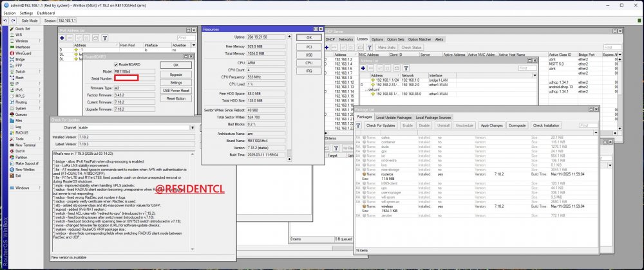This screenshot has height=270, width=644.
Task: Expand the System submenu in sidebar
Action: point(40,108)
